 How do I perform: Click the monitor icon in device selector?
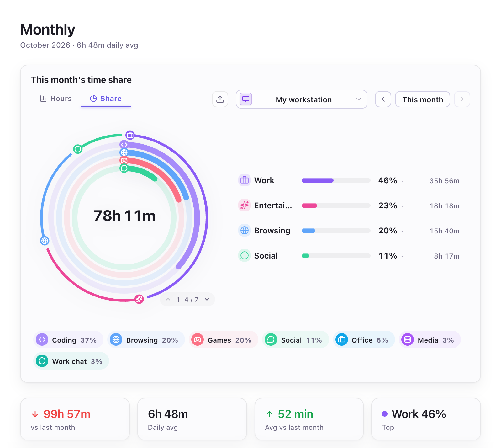(246, 99)
